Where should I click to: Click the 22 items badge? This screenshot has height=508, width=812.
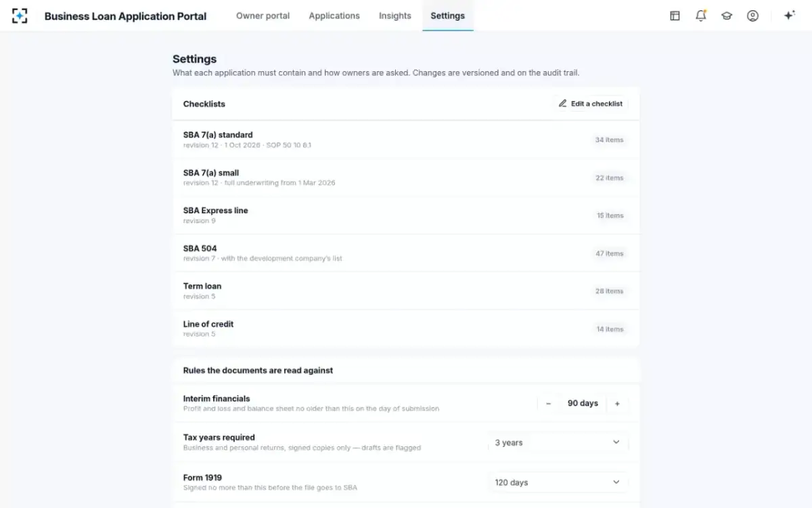click(609, 178)
